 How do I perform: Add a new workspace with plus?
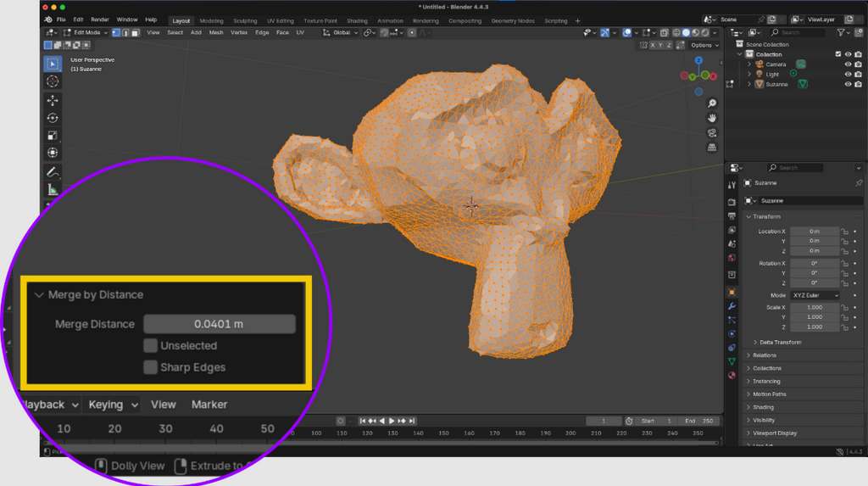(578, 21)
